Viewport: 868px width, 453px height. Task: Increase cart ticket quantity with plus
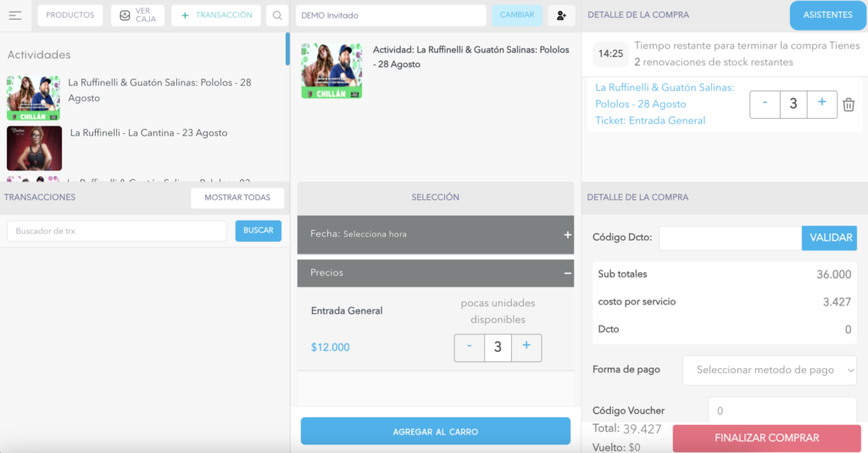(x=822, y=104)
